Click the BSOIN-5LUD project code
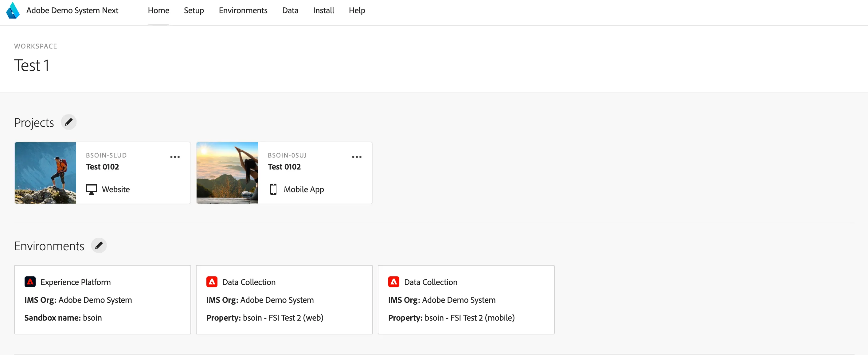 pos(106,155)
